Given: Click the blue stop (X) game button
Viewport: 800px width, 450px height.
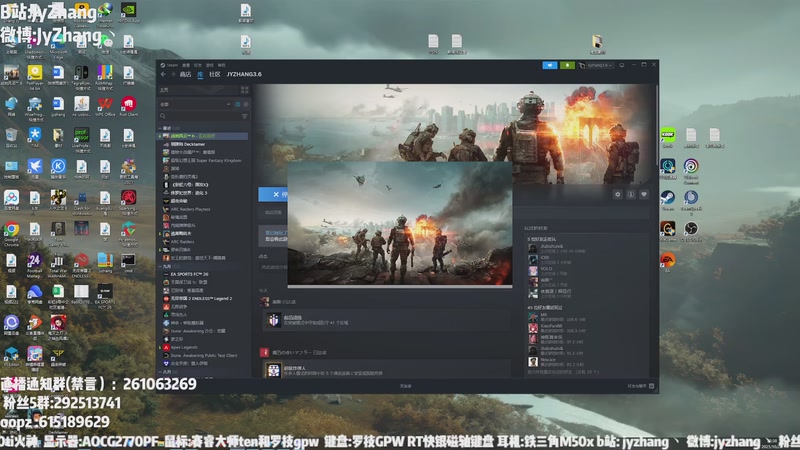Looking at the screenshot, I should coord(273,194).
